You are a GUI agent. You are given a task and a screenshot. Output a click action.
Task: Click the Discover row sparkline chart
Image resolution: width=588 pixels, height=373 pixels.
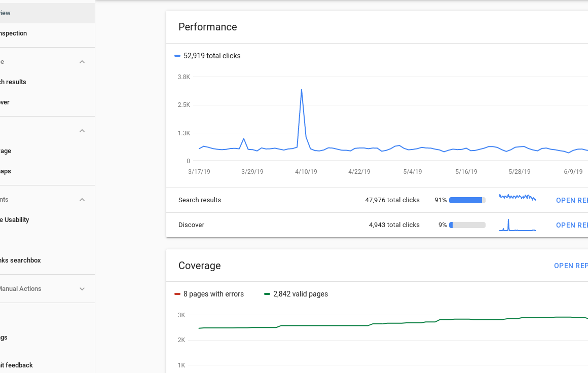[517, 225]
